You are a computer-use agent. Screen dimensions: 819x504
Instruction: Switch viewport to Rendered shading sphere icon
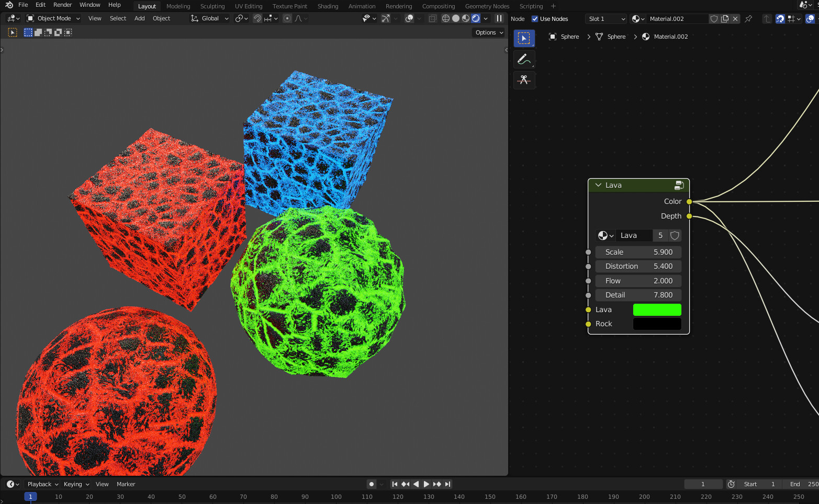(475, 18)
